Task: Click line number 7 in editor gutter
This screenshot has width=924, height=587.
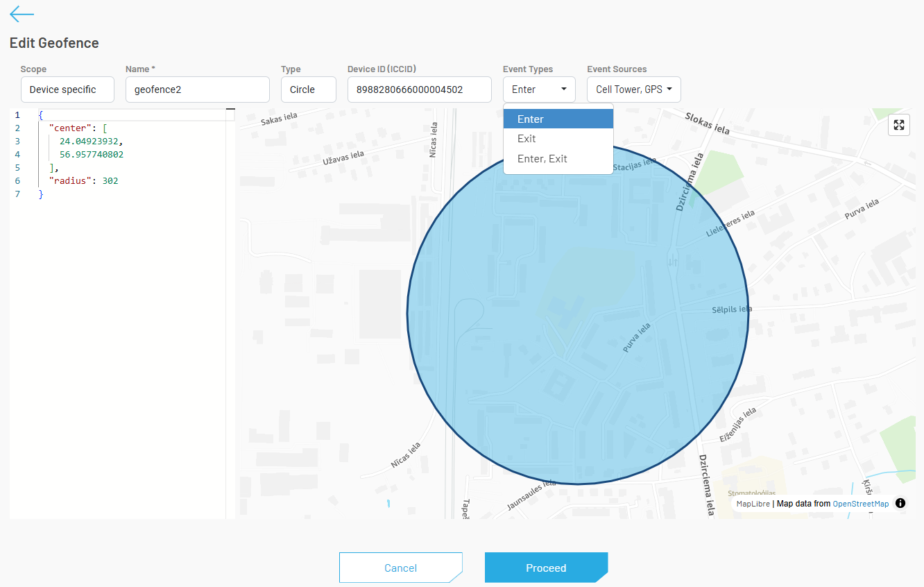Action: (17, 194)
